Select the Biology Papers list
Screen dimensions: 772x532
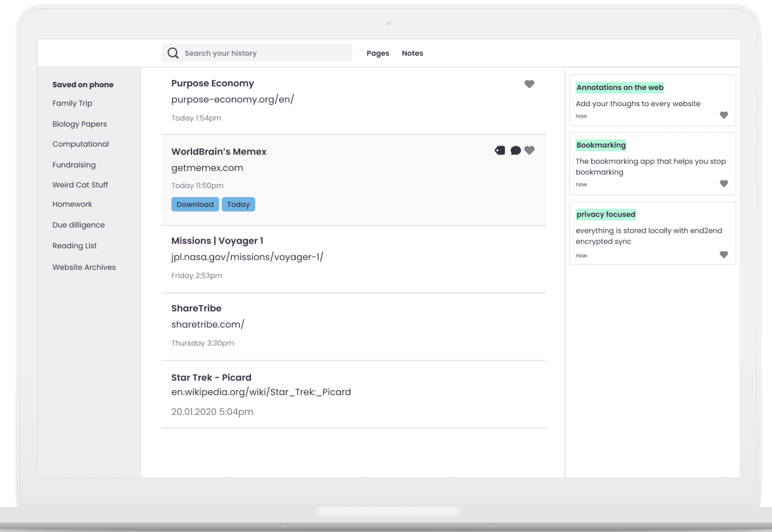79,124
